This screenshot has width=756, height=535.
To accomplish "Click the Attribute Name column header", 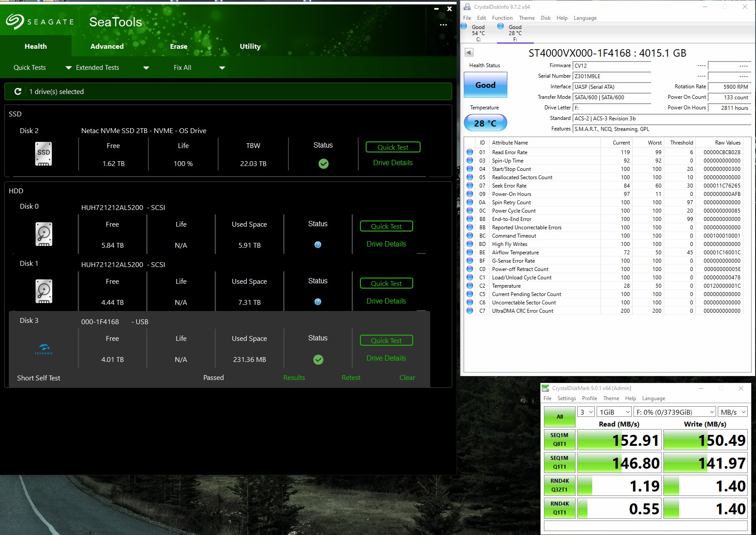I will click(545, 143).
